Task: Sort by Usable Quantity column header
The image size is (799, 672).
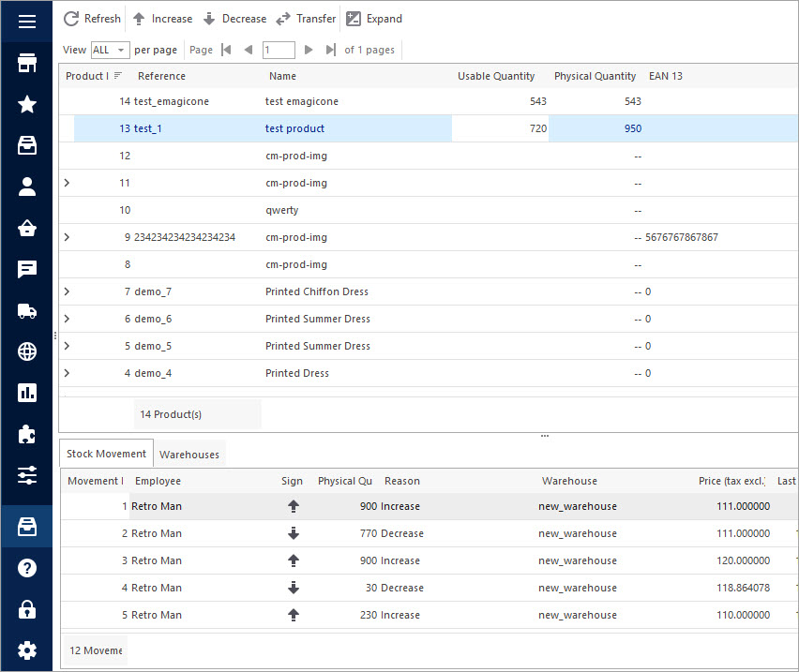Action: [x=496, y=76]
